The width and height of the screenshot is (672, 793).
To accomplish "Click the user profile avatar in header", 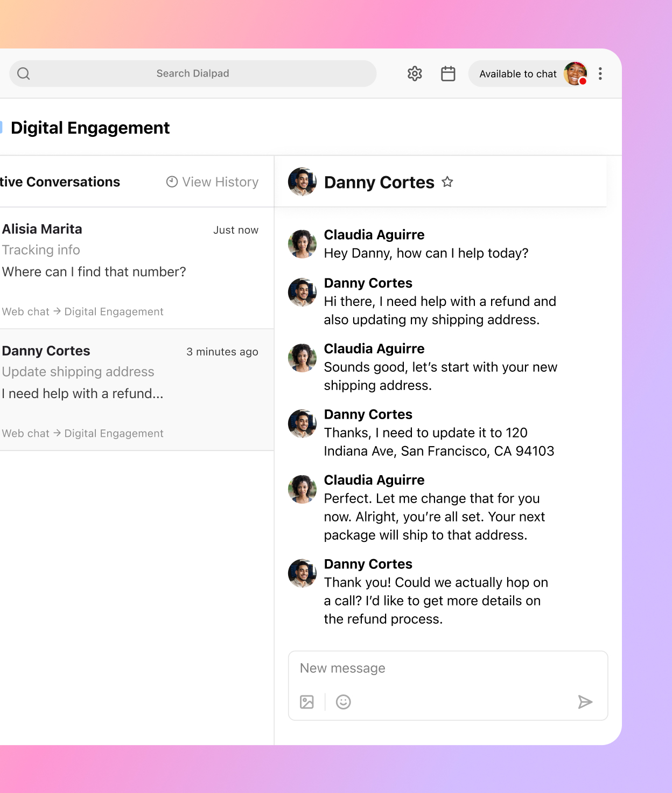I will 575,73.
